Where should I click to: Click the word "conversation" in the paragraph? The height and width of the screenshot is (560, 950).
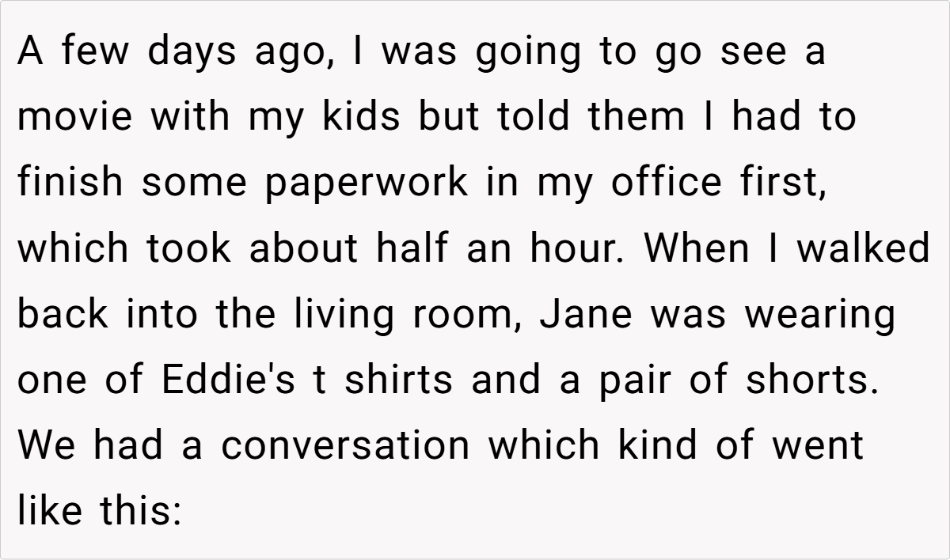pyautogui.click(x=345, y=446)
